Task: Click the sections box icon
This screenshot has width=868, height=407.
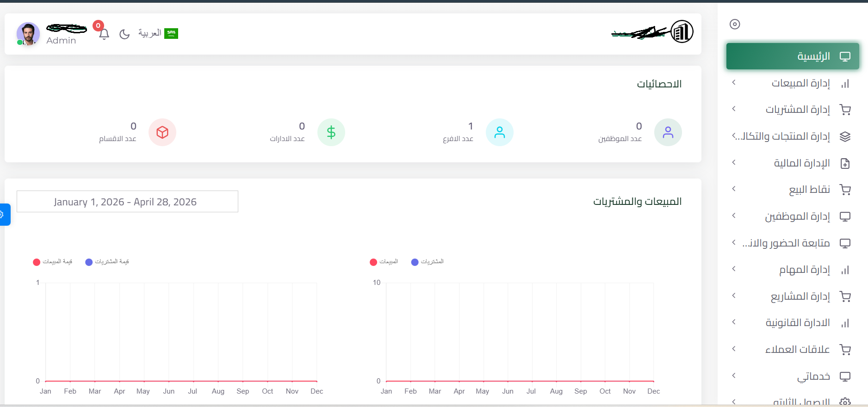Action: pyautogui.click(x=162, y=132)
